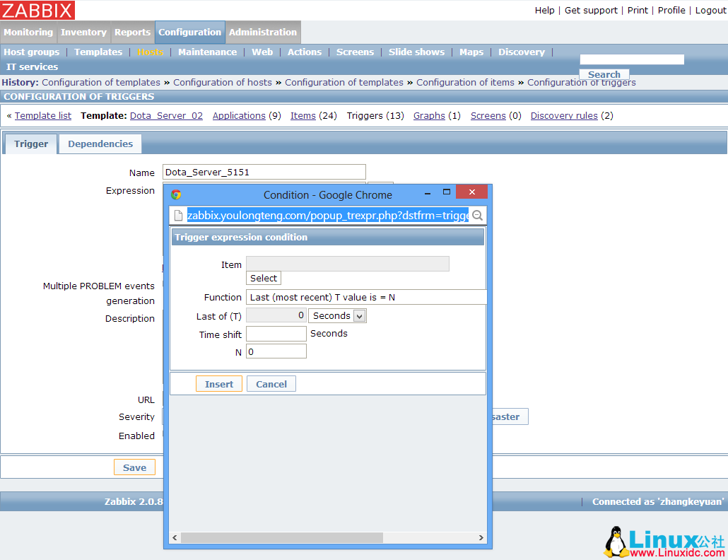Click the Time shift input field
Viewport: 728px width, 560px height.
[276, 334]
